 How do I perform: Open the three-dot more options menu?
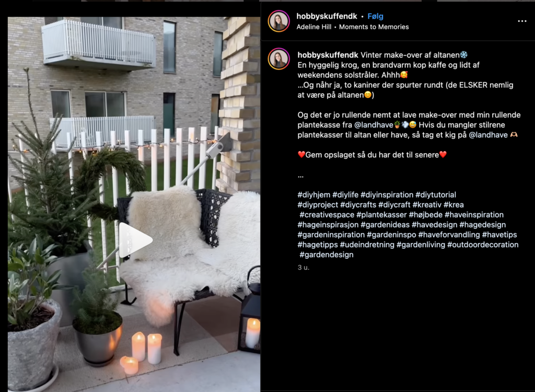(522, 21)
